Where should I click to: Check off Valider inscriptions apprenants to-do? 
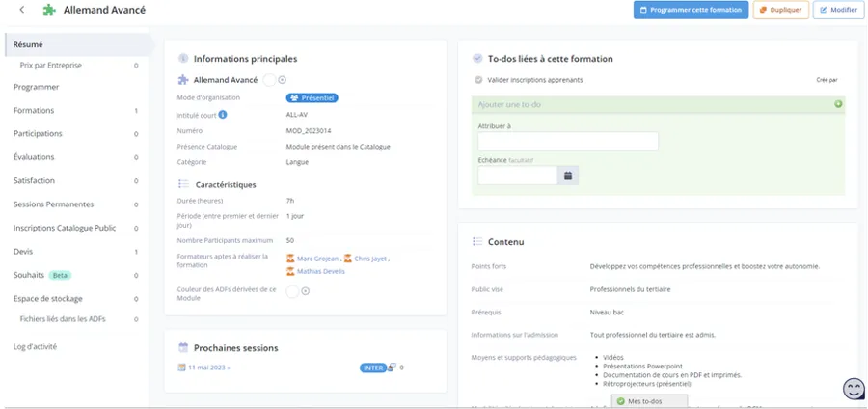pyautogui.click(x=478, y=80)
